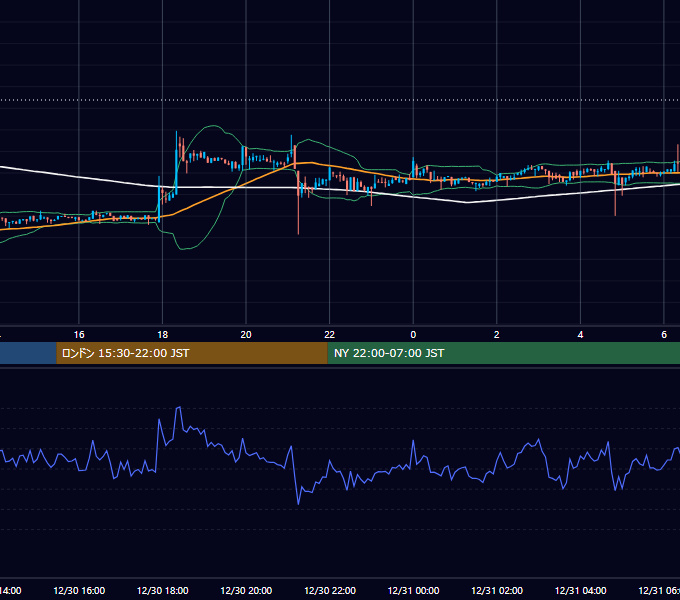Click the ロンドン 15:30-22:00 JST session bar

point(192,353)
